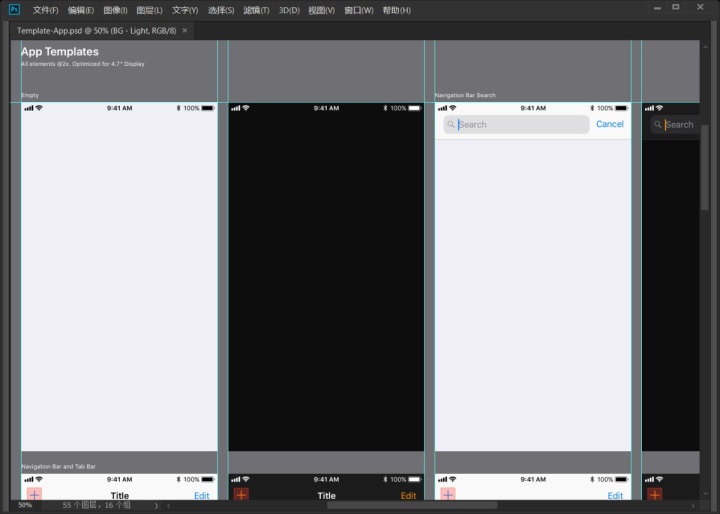The width and height of the screenshot is (720, 514).
Task: Click the vertical scrollbar up arrow
Action: [705, 46]
